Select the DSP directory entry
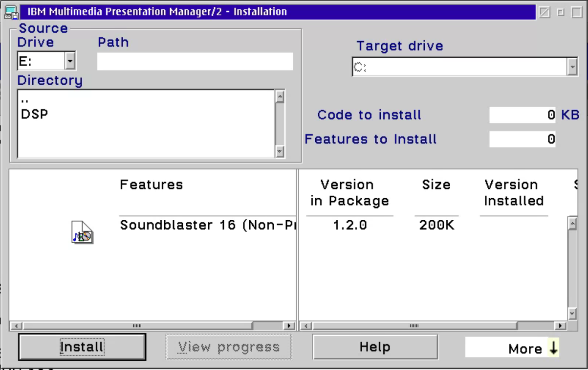The height and width of the screenshot is (370, 588). coord(34,114)
